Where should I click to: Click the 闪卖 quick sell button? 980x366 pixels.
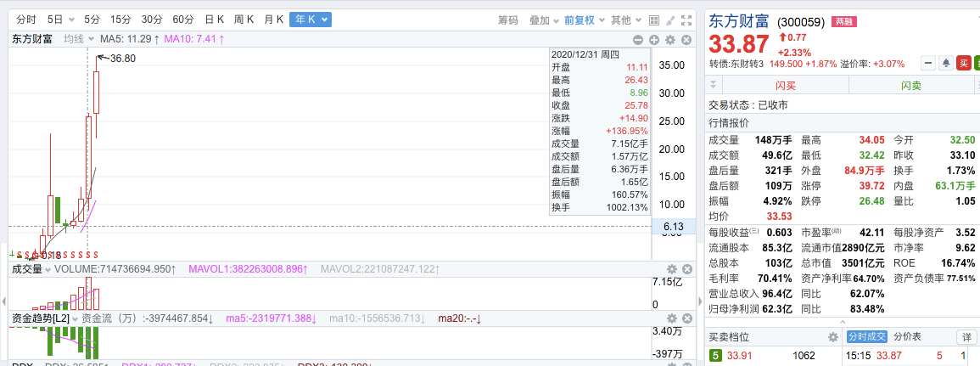click(910, 85)
